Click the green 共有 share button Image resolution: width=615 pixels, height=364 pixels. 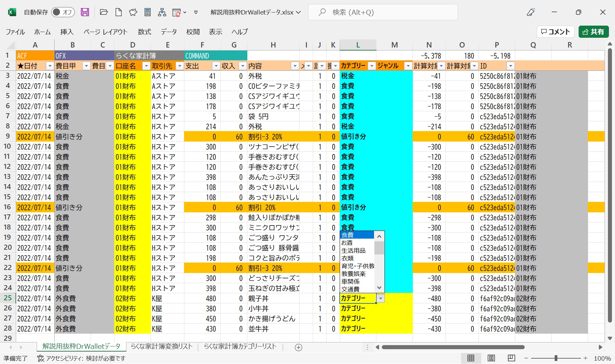593,32
